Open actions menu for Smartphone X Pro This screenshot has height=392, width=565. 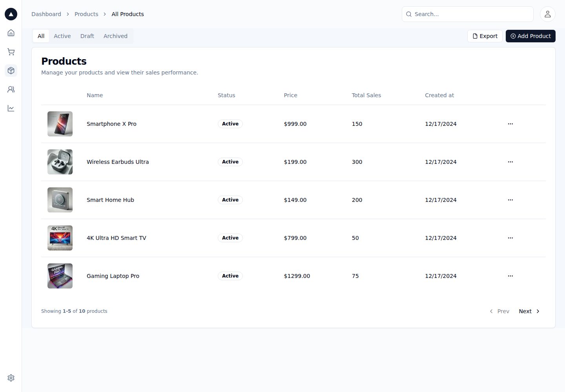click(510, 124)
